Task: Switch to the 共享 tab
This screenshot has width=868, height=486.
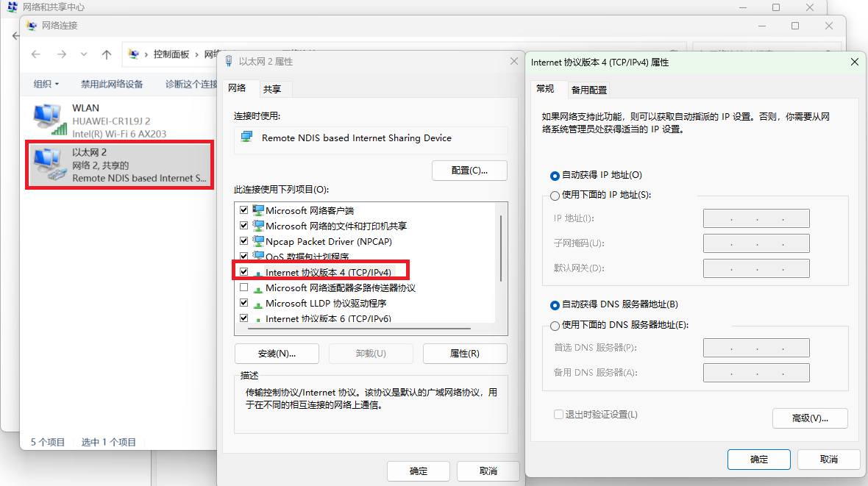Action: pos(272,89)
